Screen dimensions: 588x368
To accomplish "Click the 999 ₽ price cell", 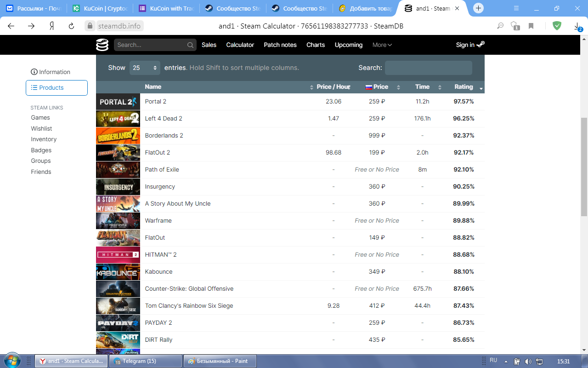I will coord(377,136).
